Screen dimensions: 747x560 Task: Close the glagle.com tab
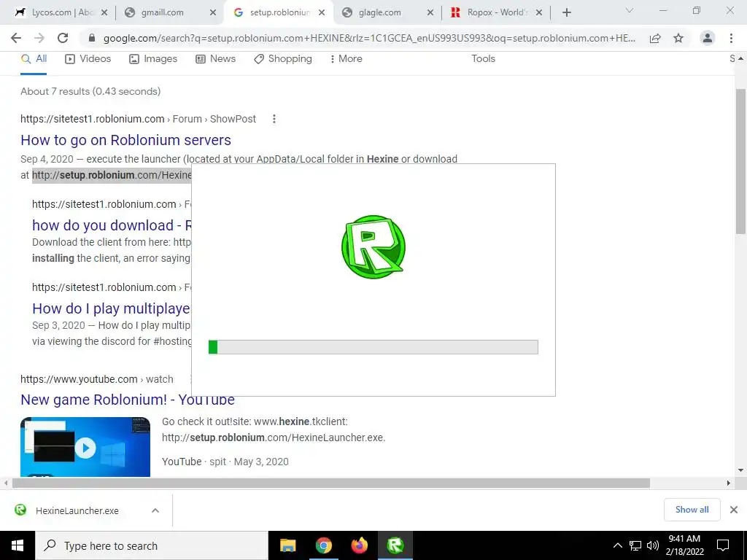click(430, 12)
